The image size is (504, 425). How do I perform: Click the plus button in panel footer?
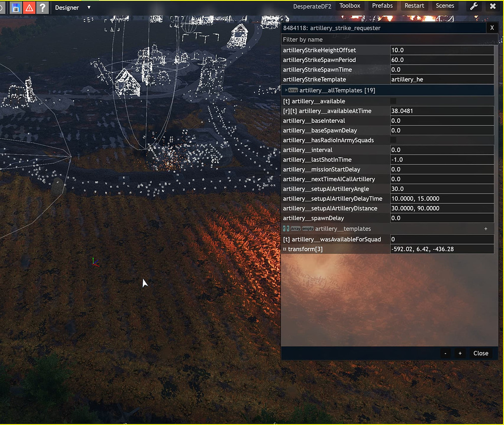[x=460, y=353]
